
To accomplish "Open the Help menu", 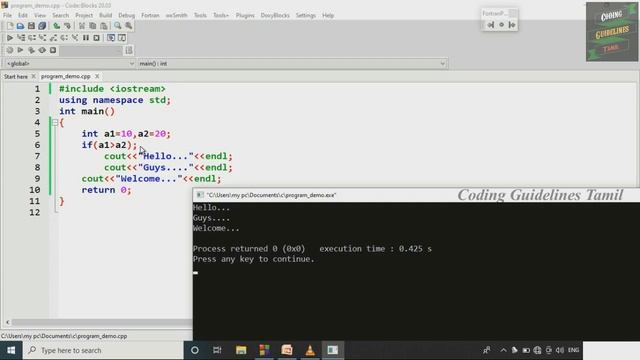I will click(328, 16).
